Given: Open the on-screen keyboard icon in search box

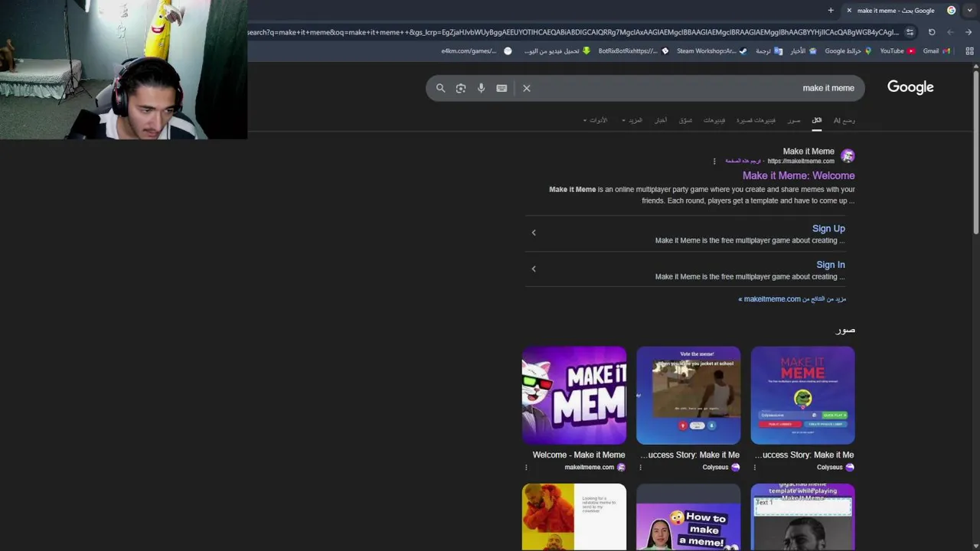Looking at the screenshot, I should pyautogui.click(x=501, y=88).
